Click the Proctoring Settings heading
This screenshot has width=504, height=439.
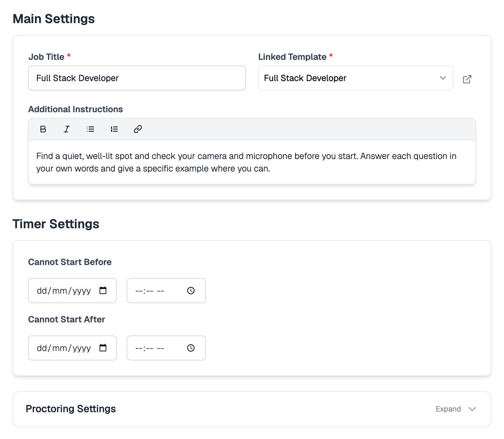coord(71,409)
